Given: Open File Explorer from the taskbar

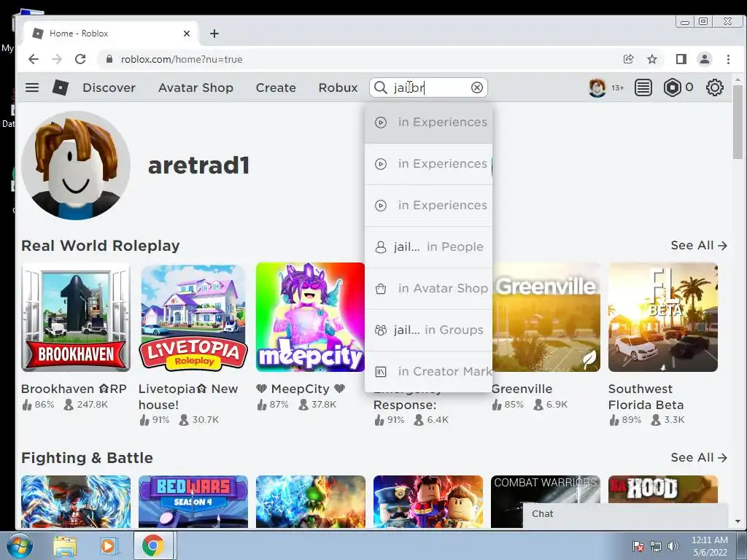Looking at the screenshot, I should [64, 545].
